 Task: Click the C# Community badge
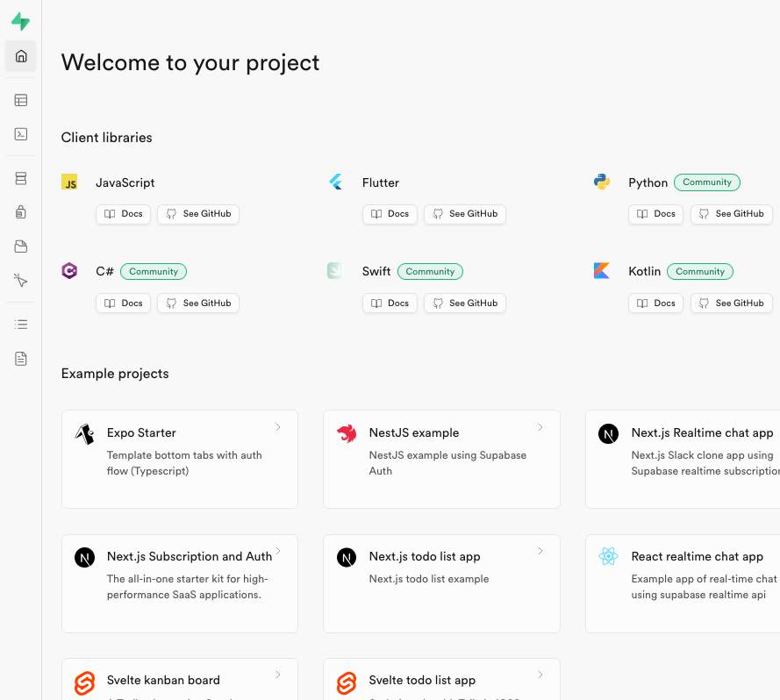(154, 272)
